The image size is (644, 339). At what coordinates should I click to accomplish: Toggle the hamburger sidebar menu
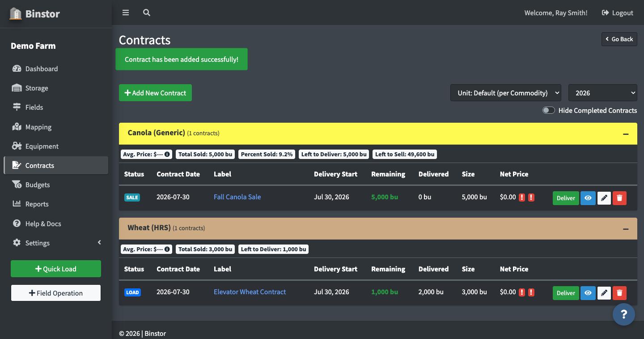(126, 13)
